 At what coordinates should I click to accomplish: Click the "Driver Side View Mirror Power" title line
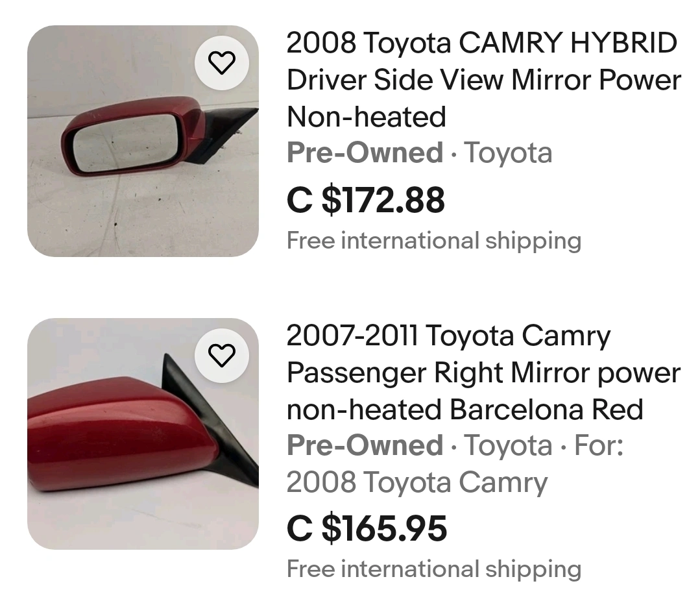click(x=483, y=80)
